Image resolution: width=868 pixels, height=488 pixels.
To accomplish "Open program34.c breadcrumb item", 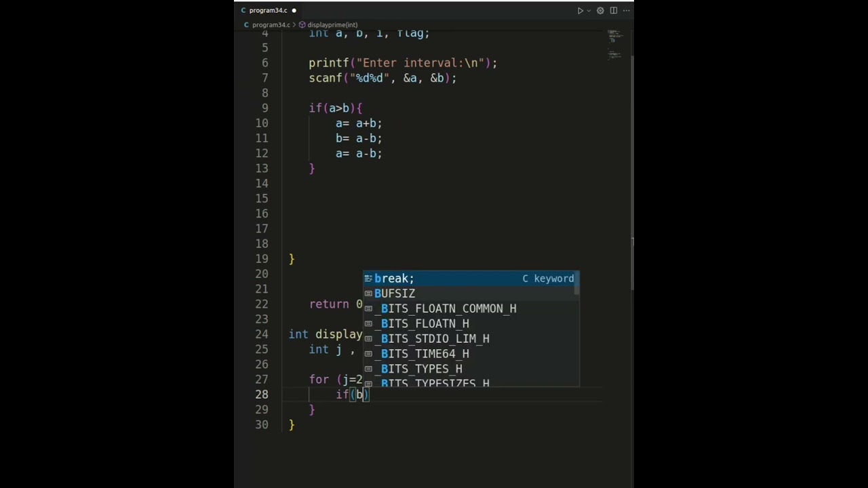I will coord(271,25).
